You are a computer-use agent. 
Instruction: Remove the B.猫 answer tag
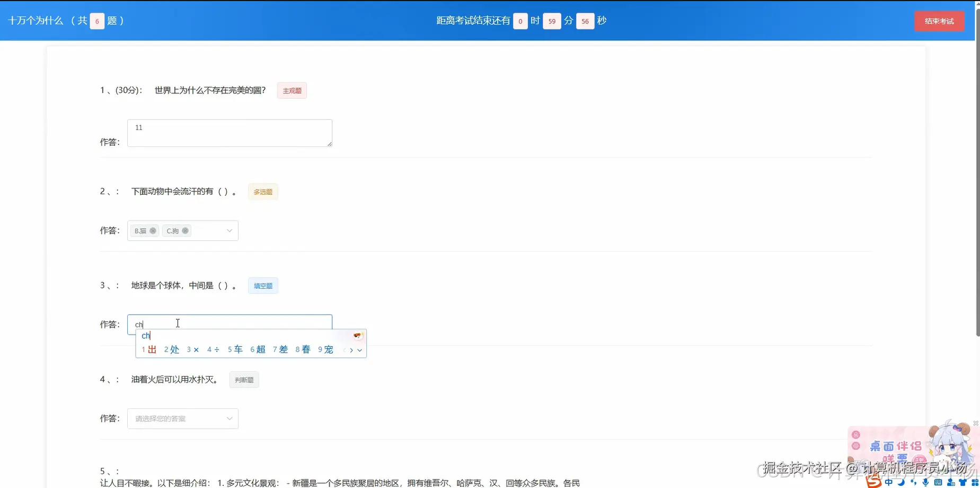pos(153,230)
